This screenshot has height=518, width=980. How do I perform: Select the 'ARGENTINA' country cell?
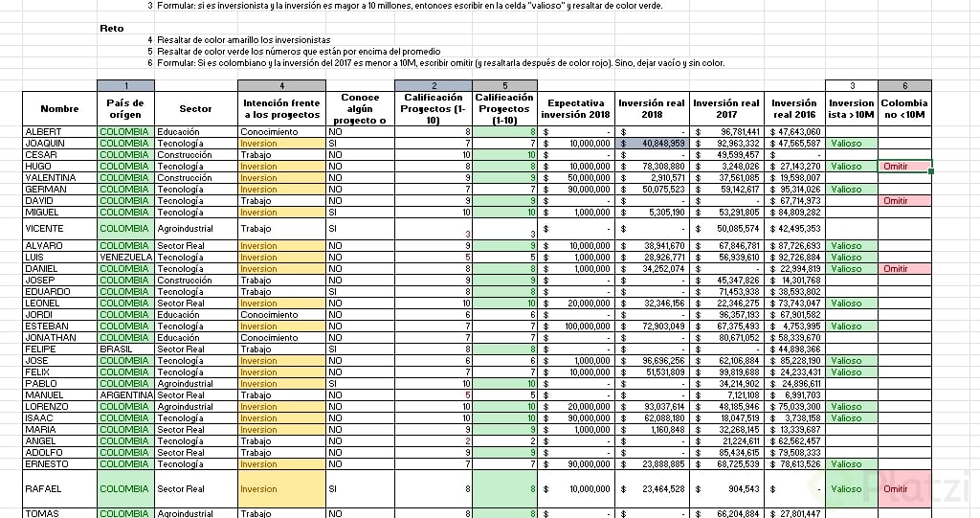[125, 395]
